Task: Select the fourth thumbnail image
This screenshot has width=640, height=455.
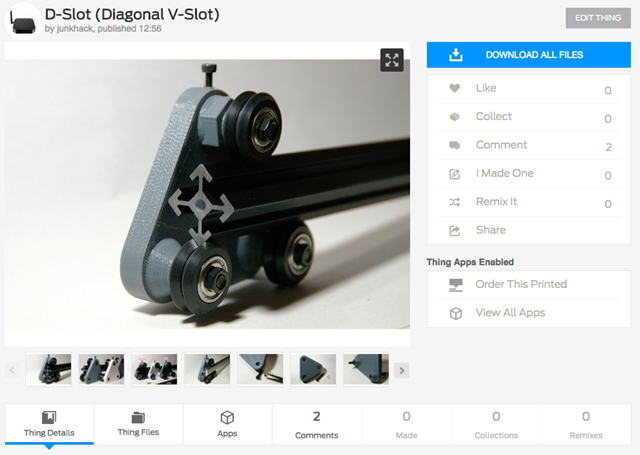Action: (x=207, y=369)
